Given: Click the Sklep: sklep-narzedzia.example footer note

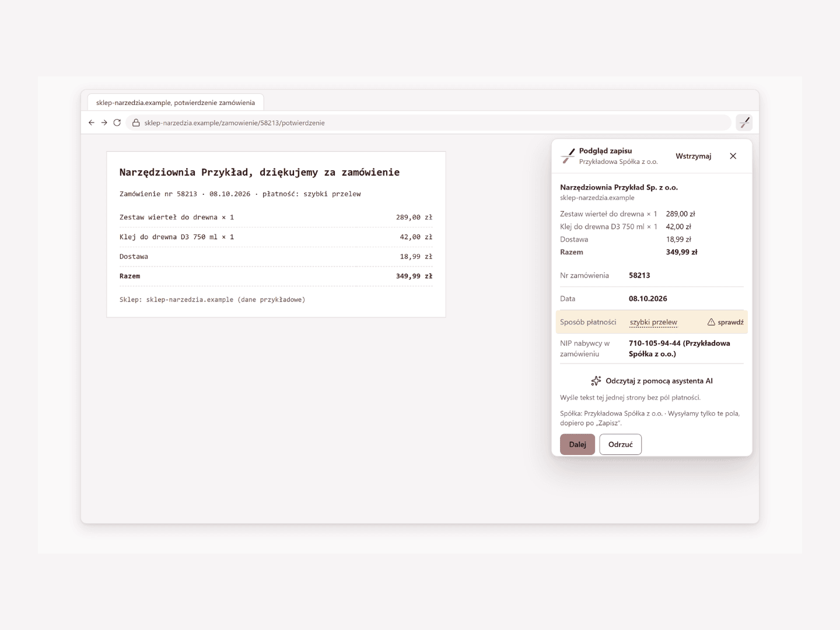Looking at the screenshot, I should point(212,300).
